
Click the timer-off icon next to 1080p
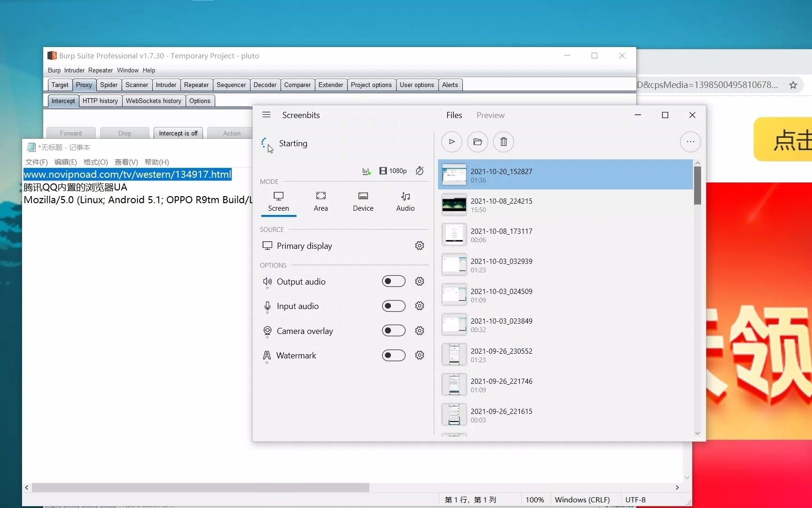pos(420,171)
